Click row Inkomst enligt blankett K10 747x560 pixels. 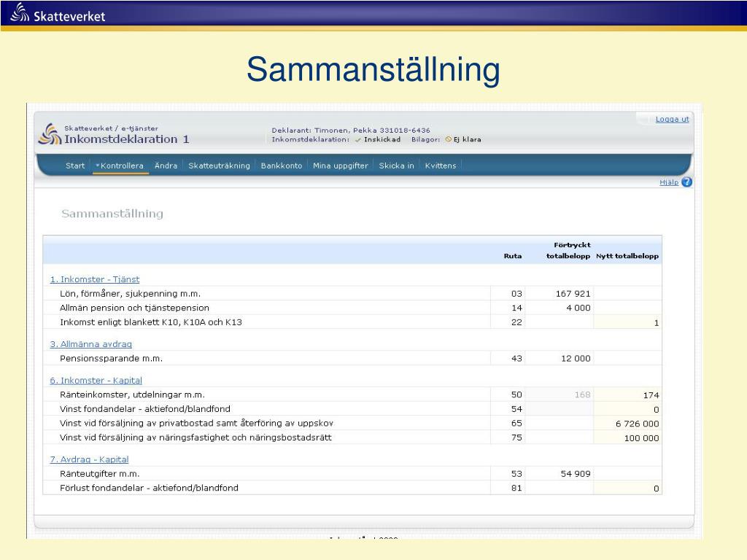point(352,322)
